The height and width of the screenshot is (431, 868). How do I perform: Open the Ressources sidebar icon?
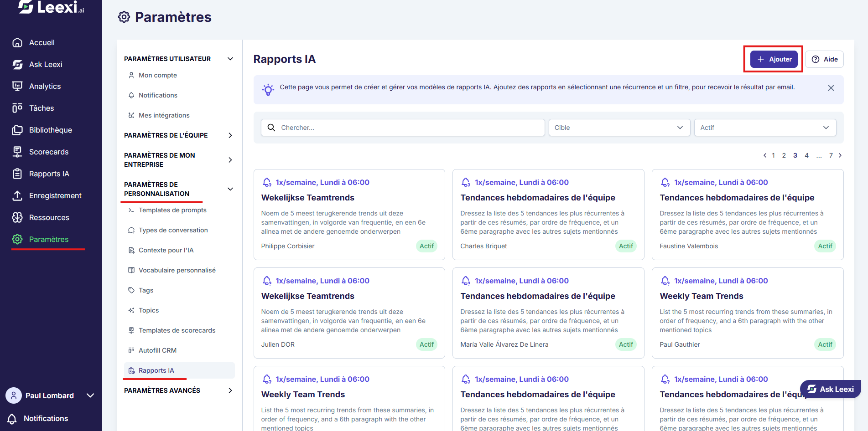(x=17, y=217)
